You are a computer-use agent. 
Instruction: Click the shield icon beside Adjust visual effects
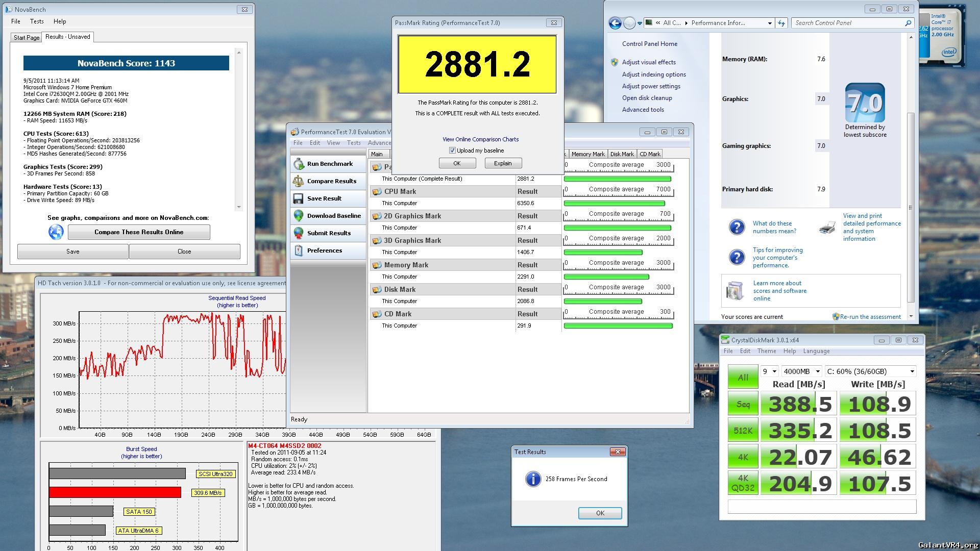[615, 62]
